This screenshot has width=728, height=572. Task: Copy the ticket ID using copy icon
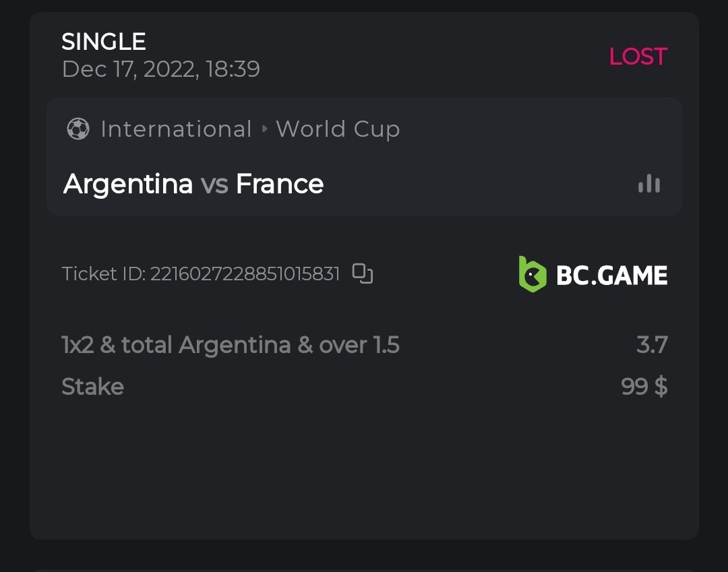click(363, 274)
